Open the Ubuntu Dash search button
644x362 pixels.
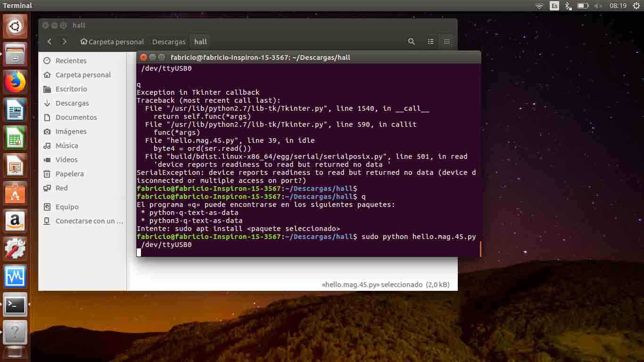[x=15, y=27]
